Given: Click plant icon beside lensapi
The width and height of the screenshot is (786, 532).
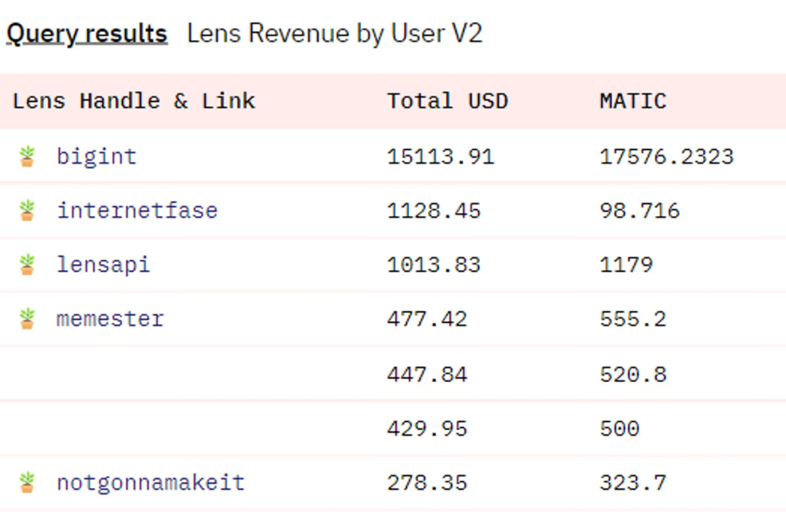Looking at the screenshot, I should click(x=27, y=264).
